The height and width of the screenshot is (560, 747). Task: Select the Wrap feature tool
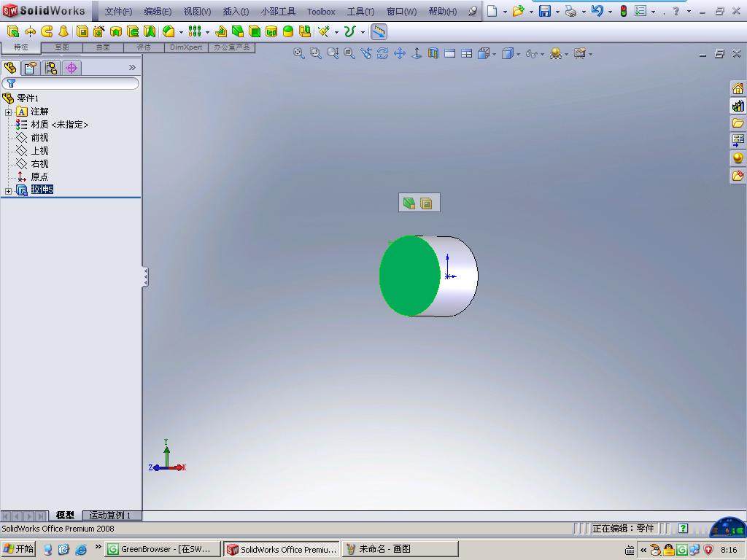click(x=271, y=32)
